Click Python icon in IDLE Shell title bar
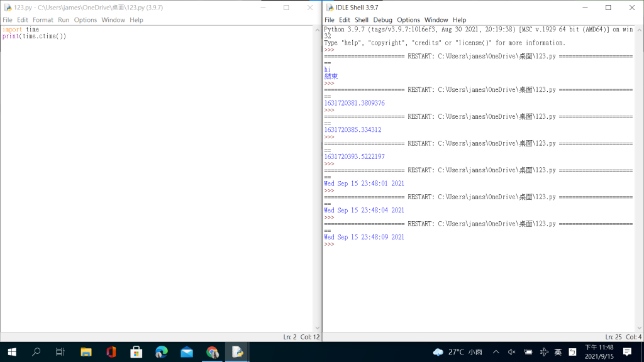 pos(330,8)
